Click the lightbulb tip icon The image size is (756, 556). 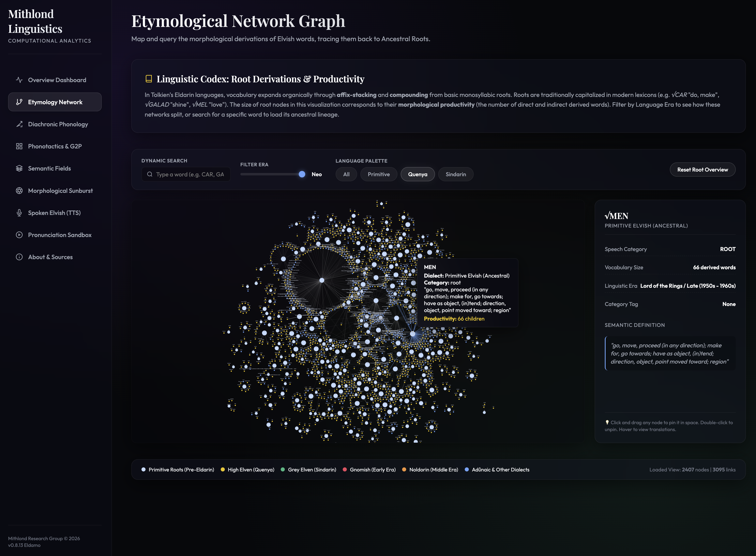tap(607, 422)
